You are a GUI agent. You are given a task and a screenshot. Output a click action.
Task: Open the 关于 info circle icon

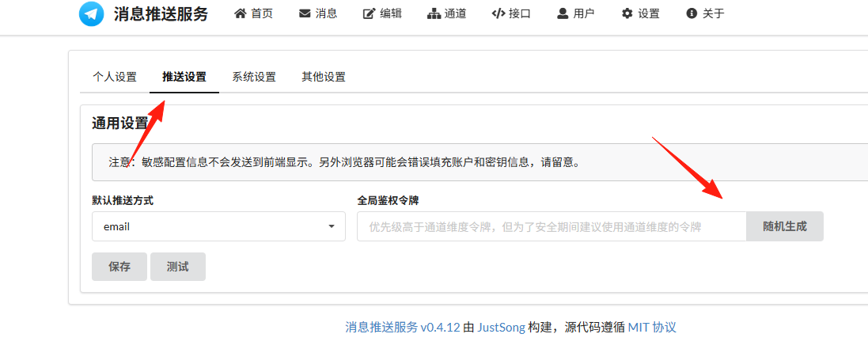692,14
